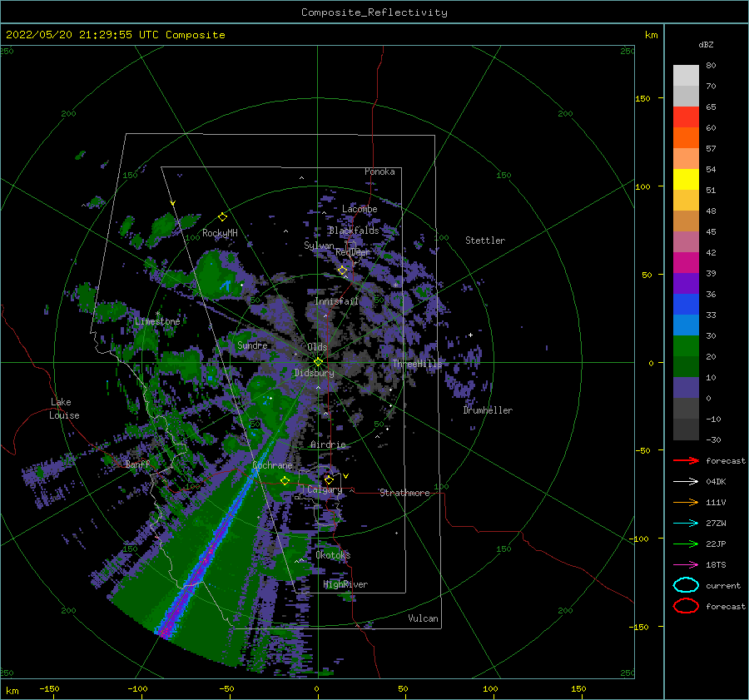Click the red forecast ellipse icon
The height and width of the screenshot is (700, 749).
point(686,606)
